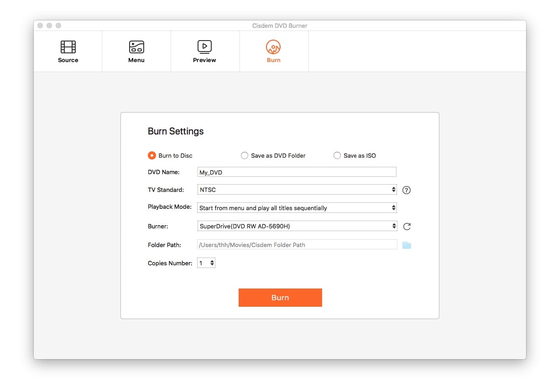558x392 pixels.
Task: Choose Save as DVD Folder option
Action: [x=245, y=155]
